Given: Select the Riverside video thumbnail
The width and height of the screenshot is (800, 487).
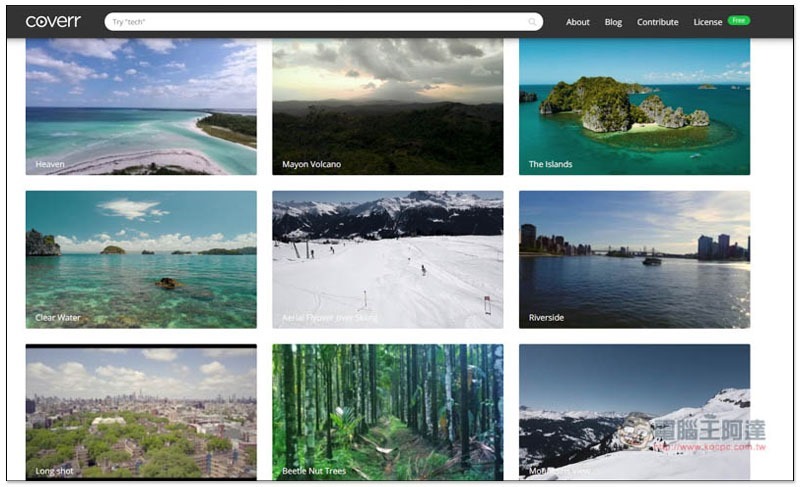Looking at the screenshot, I should click(x=634, y=258).
